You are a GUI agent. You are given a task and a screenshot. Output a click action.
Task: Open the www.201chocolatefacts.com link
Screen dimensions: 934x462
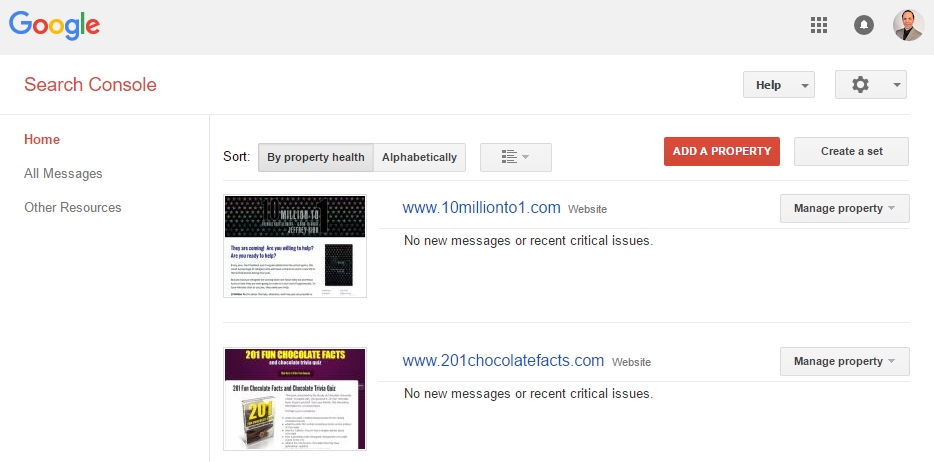point(503,360)
